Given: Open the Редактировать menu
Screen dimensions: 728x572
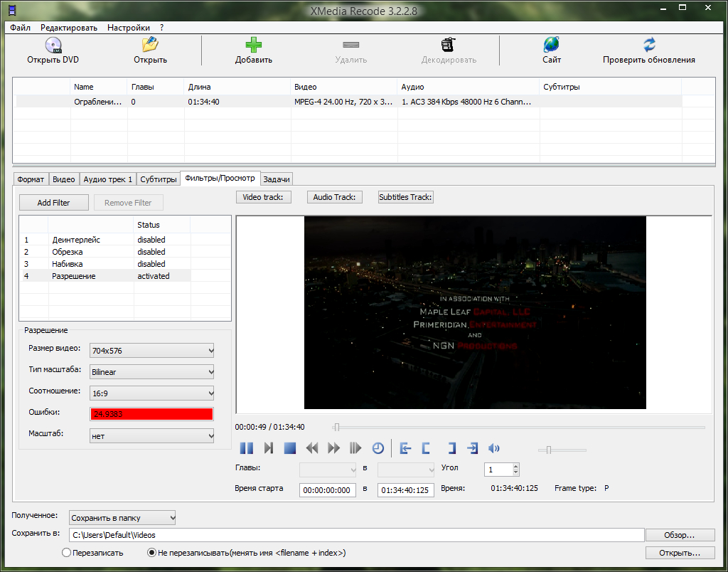Looking at the screenshot, I should [x=69, y=28].
